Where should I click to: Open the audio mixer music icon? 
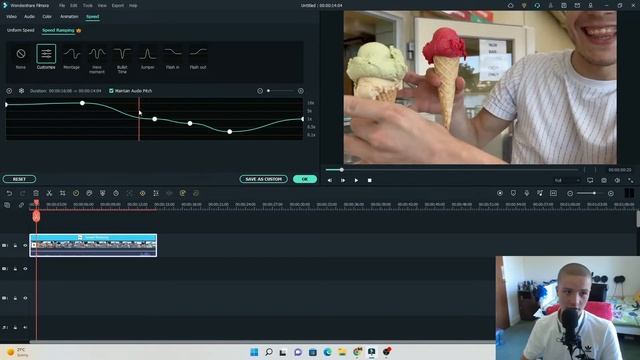[x=540, y=193]
